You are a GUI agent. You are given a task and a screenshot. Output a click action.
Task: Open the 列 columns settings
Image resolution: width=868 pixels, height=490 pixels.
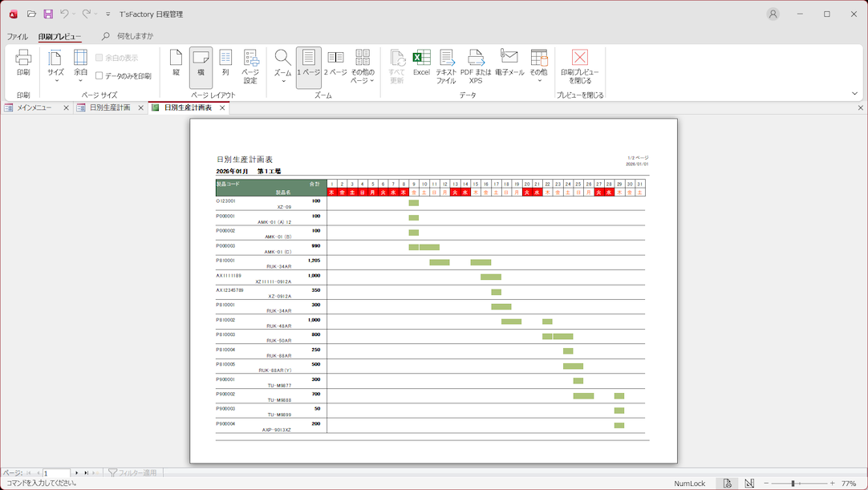[x=225, y=63]
